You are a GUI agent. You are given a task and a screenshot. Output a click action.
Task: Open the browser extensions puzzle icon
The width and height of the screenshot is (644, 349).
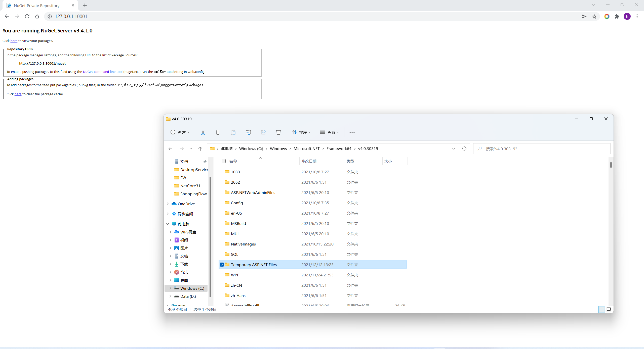point(617,16)
